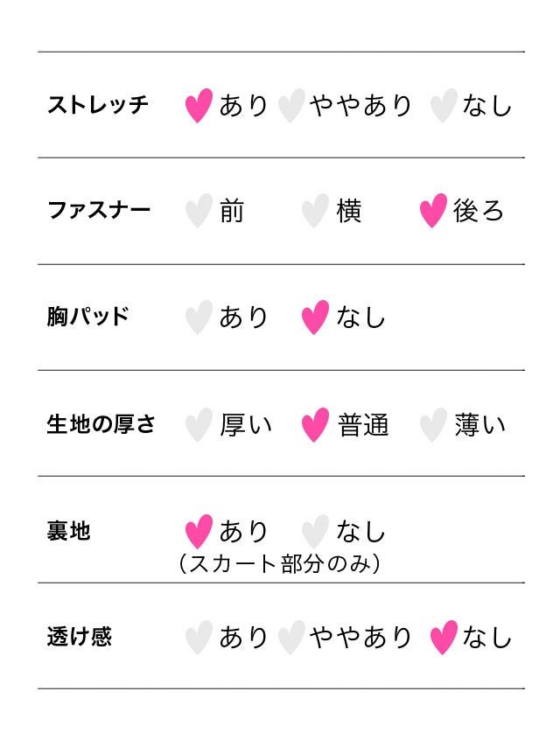Screen dimensions: 560x747
Task: Choose the 普通 pink heart in 生地の厚さ
Action: click(314, 425)
